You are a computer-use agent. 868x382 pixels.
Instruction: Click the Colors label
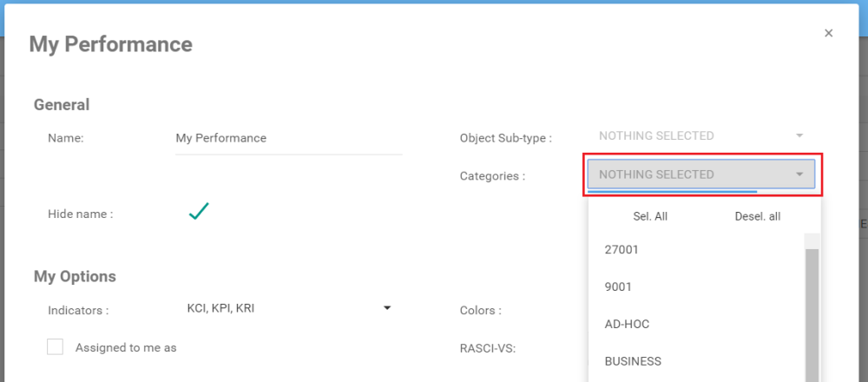pos(480,311)
